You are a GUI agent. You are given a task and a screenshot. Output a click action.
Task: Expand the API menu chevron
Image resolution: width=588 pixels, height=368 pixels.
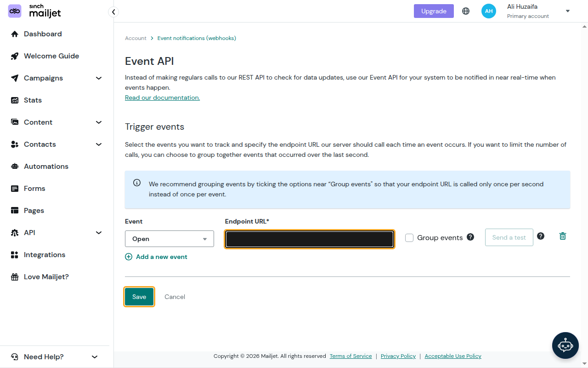(99, 233)
